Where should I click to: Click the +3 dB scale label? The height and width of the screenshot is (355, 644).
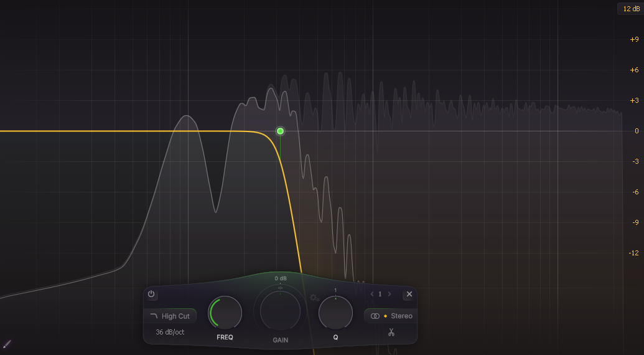click(x=634, y=100)
